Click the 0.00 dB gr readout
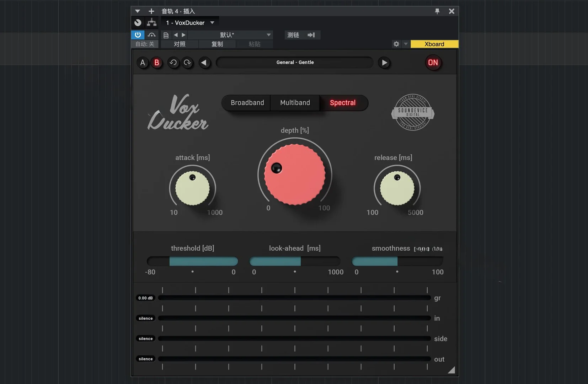588x384 pixels. pos(145,298)
